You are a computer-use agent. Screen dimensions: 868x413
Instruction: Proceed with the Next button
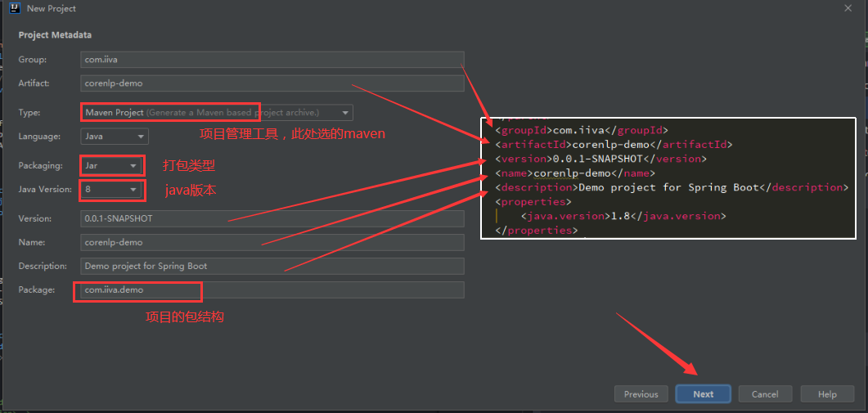704,394
